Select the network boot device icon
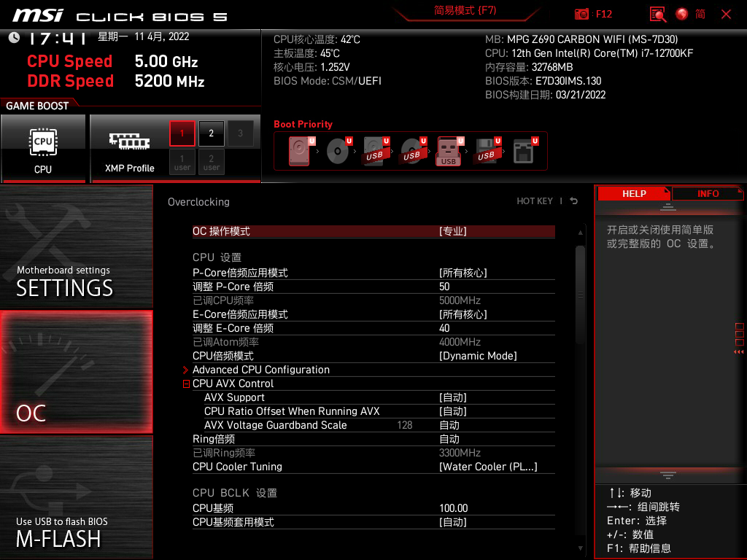747x560 pixels. [525, 151]
